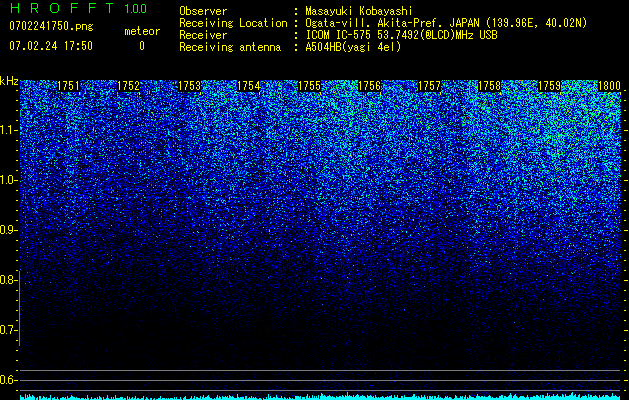
Task: Select the ICOM IC-575 receiver text
Action: click(x=402, y=35)
